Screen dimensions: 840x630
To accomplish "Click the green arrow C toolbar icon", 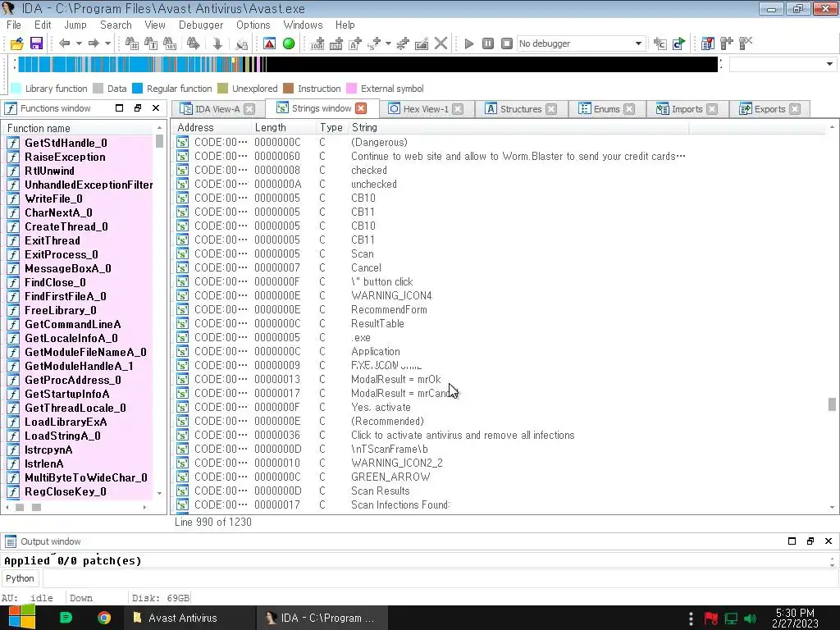I will [x=678, y=43].
